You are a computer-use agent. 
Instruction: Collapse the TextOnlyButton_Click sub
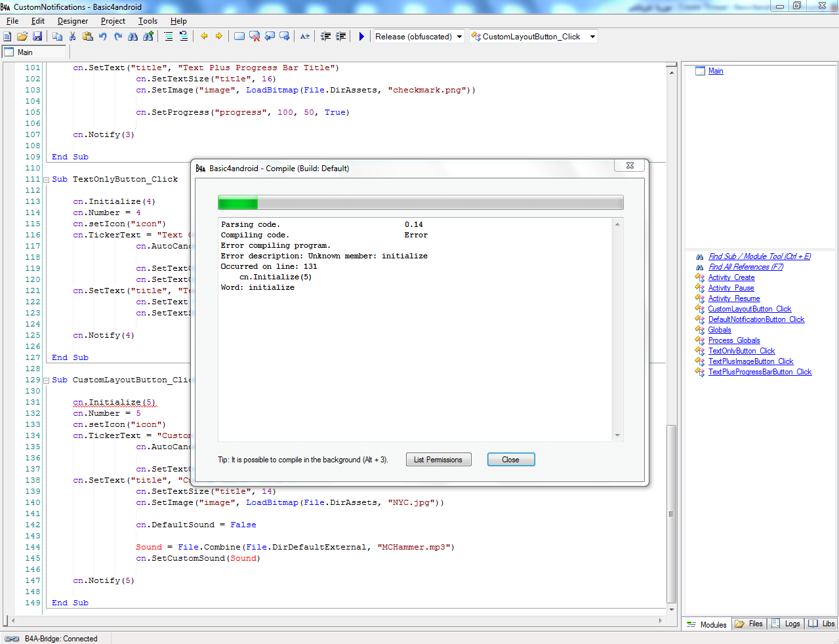47,180
